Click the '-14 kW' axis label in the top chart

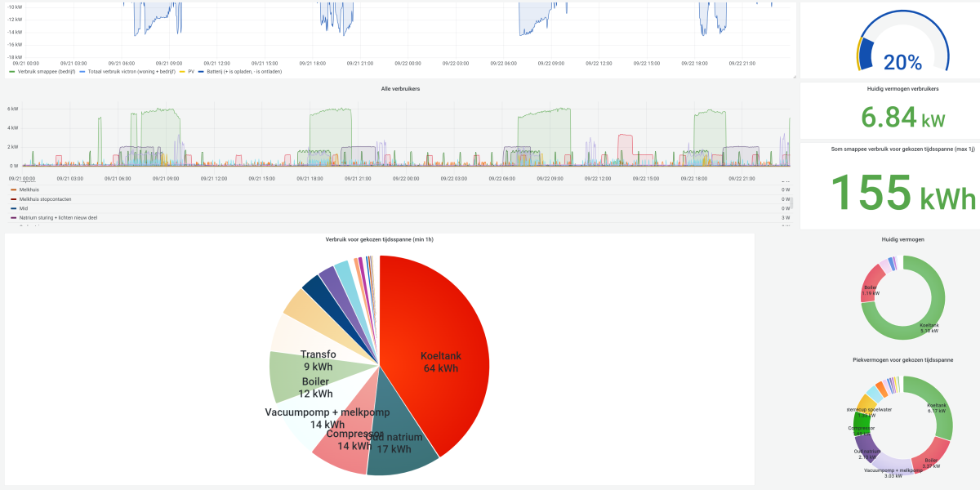(x=15, y=31)
